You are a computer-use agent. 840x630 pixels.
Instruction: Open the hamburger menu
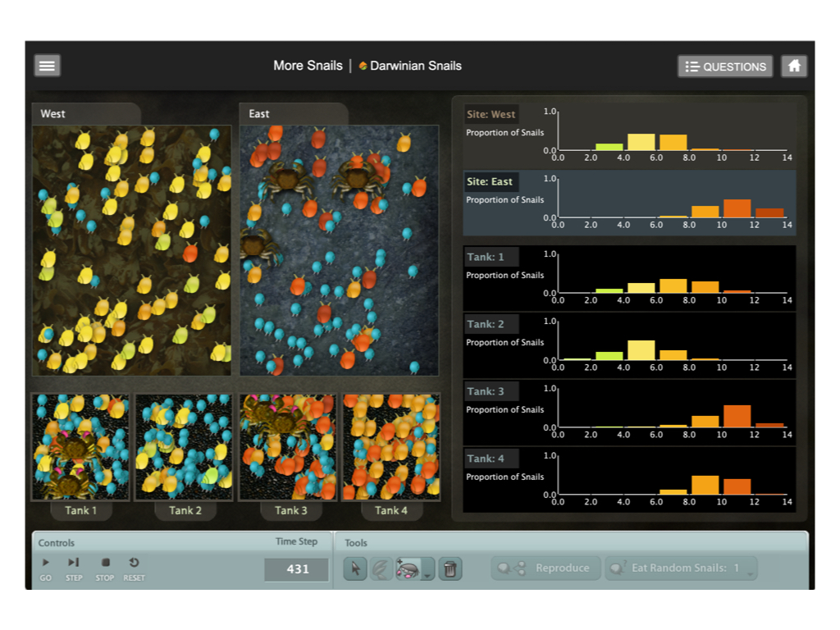click(47, 66)
